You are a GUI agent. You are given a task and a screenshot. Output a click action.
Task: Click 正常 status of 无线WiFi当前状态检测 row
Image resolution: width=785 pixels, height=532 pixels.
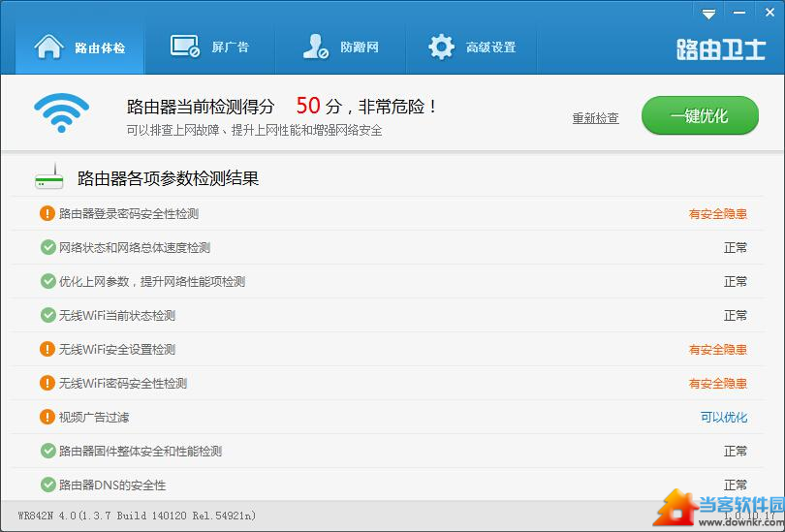[736, 316]
